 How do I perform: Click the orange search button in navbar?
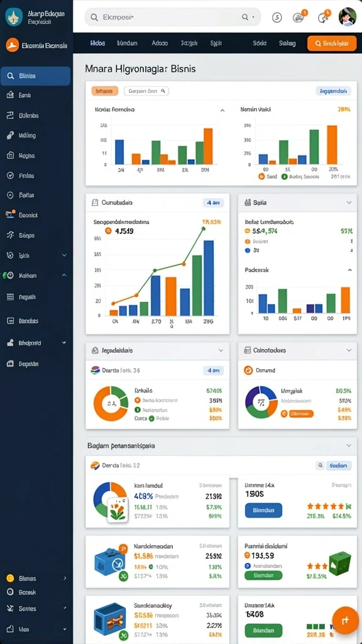[332, 43]
